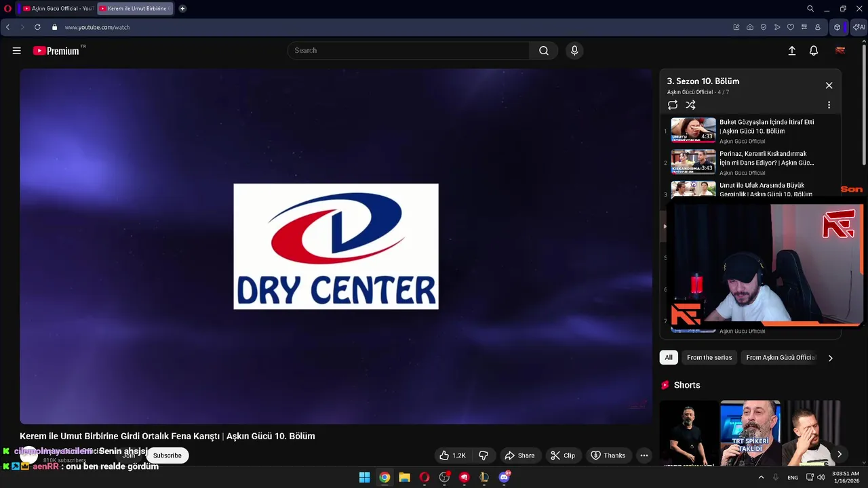The height and width of the screenshot is (488, 868).
Task: Take snapshot with camera icon in address bar
Action: coord(750,27)
